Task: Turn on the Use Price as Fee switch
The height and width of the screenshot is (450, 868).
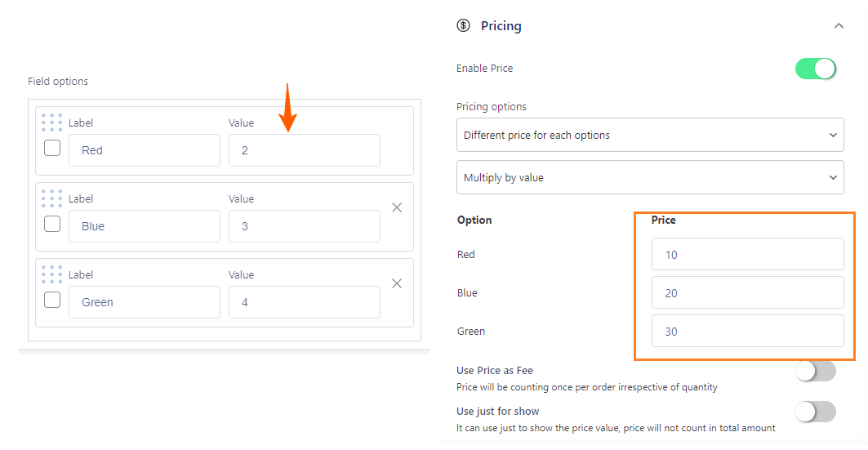Action: point(816,371)
